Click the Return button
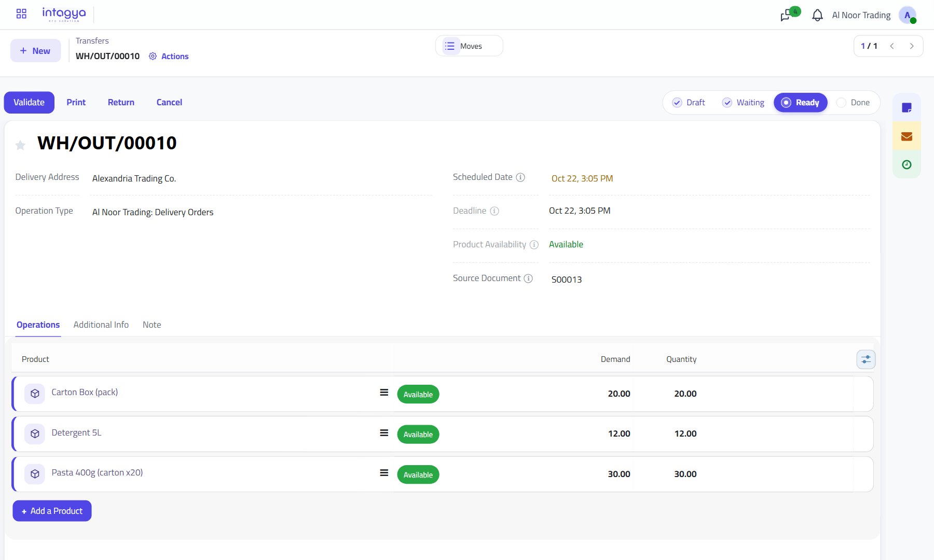Image resolution: width=934 pixels, height=560 pixels. (121, 103)
